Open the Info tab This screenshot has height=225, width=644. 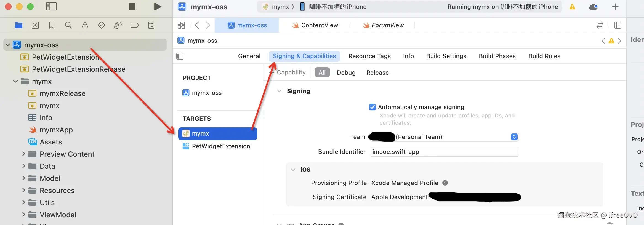(408, 56)
